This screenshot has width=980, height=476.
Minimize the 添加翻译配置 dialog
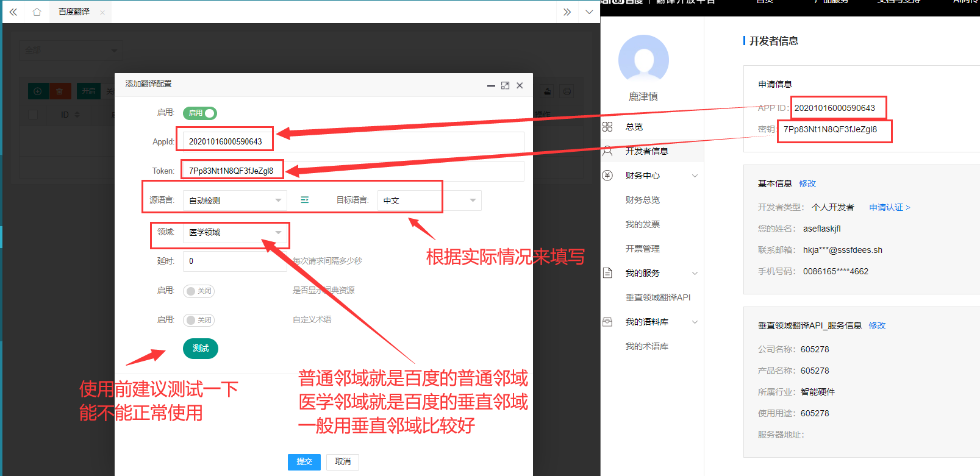point(491,85)
